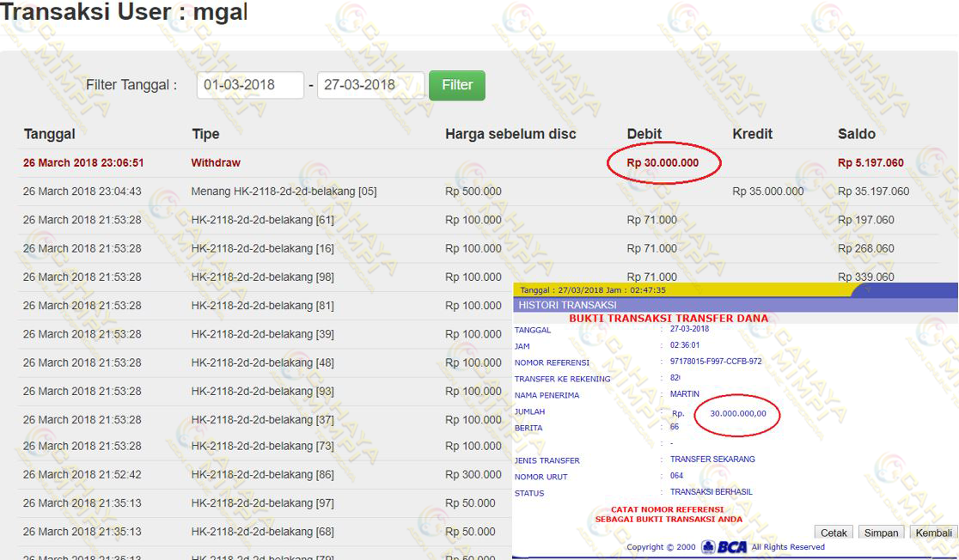Click the Tanggal column header

(x=49, y=134)
